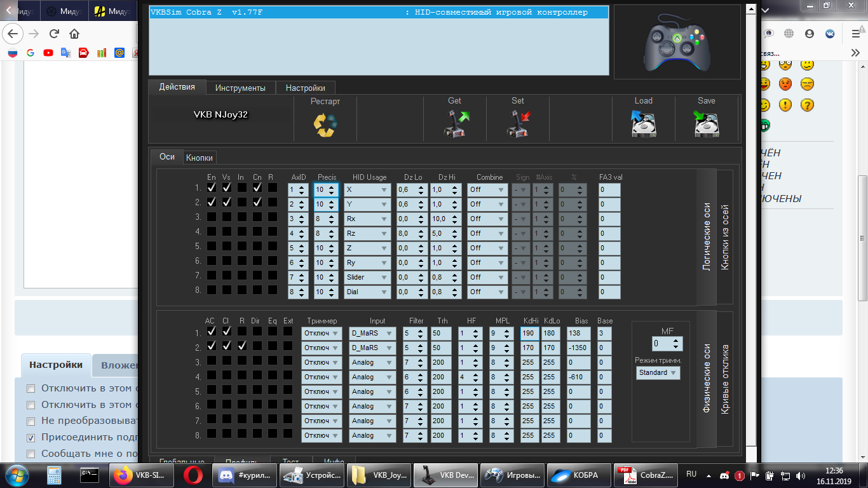Open the Режим тримм. Standard dropdown
Viewport: 868px width, 488px height.
tap(658, 373)
